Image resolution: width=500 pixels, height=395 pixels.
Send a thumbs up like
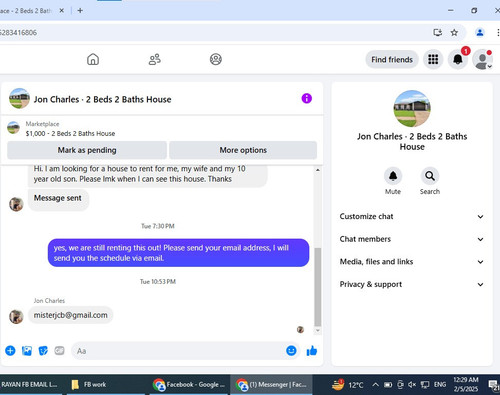(312, 351)
